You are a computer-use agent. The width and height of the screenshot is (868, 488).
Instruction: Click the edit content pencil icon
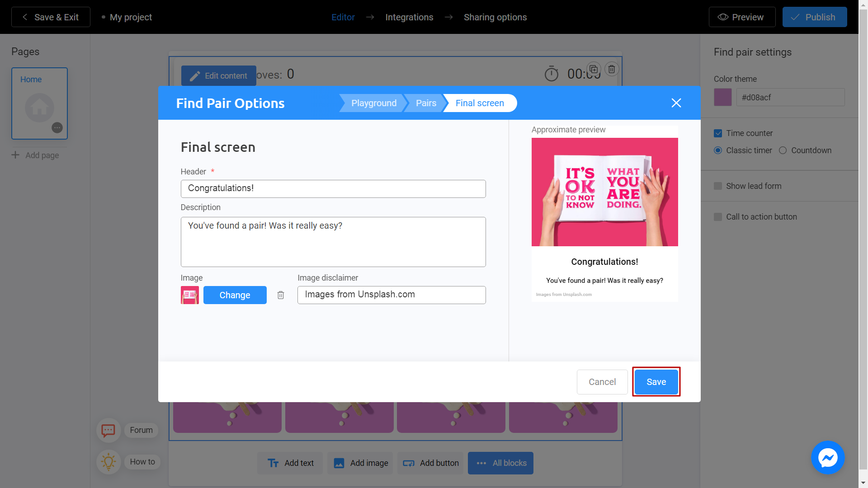(x=194, y=75)
